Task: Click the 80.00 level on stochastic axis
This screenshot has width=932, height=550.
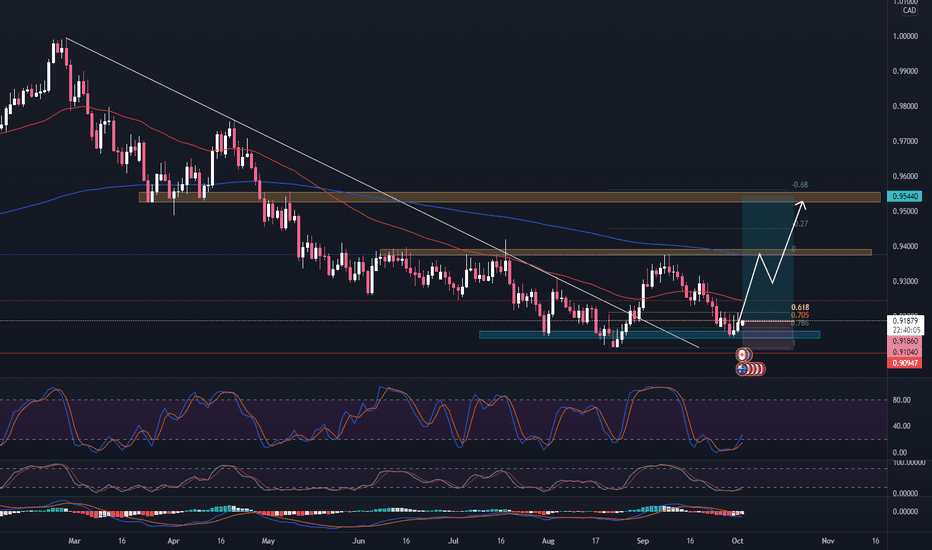Action: (x=901, y=400)
